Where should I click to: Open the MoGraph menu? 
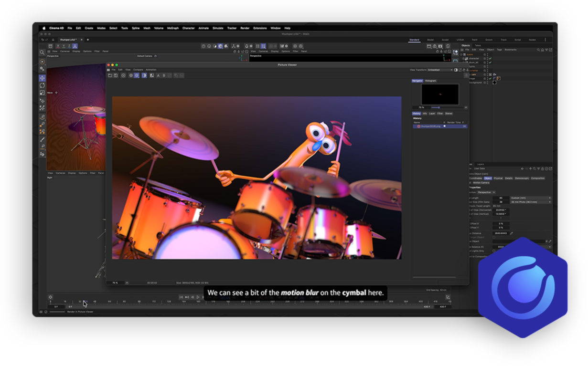[173, 28]
